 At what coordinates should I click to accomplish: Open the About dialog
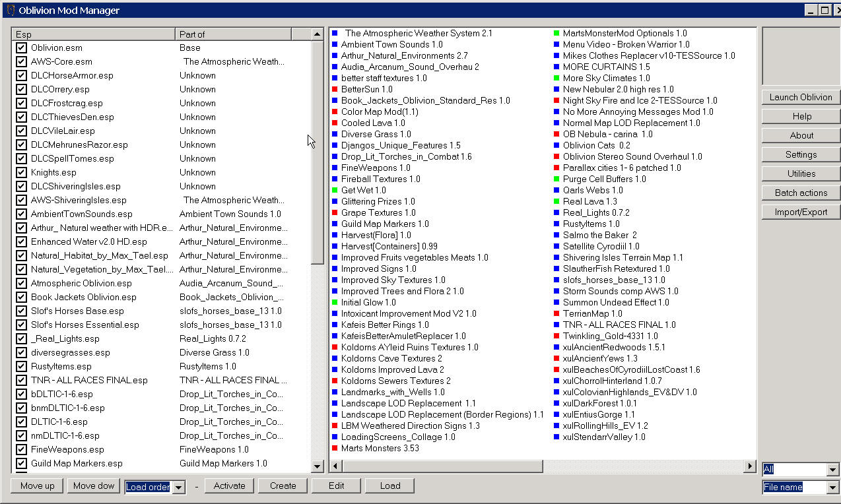801,135
